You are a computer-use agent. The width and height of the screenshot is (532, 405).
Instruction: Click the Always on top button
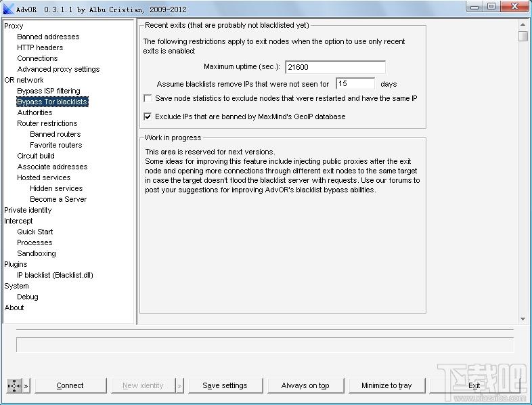click(305, 385)
